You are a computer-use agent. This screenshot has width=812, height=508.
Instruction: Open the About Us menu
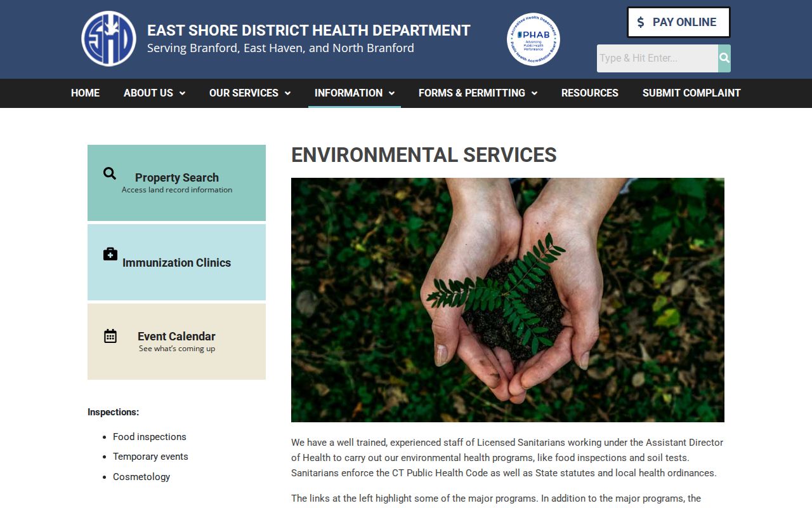click(154, 93)
